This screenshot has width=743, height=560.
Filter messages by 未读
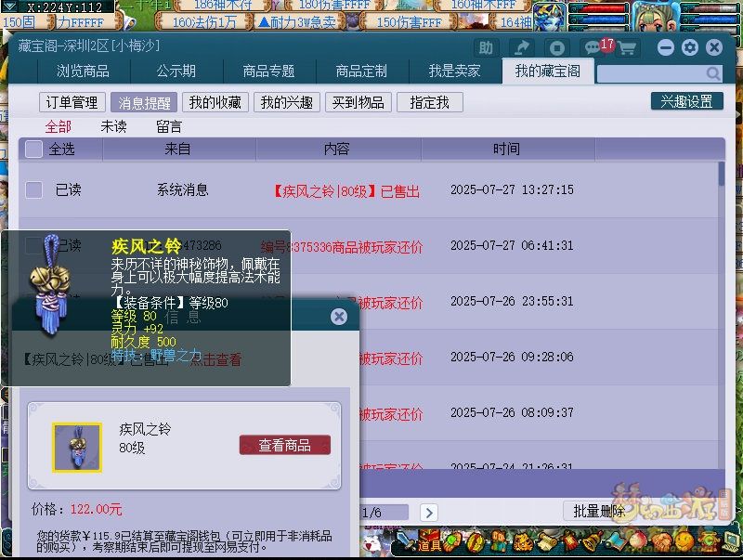tap(113, 126)
